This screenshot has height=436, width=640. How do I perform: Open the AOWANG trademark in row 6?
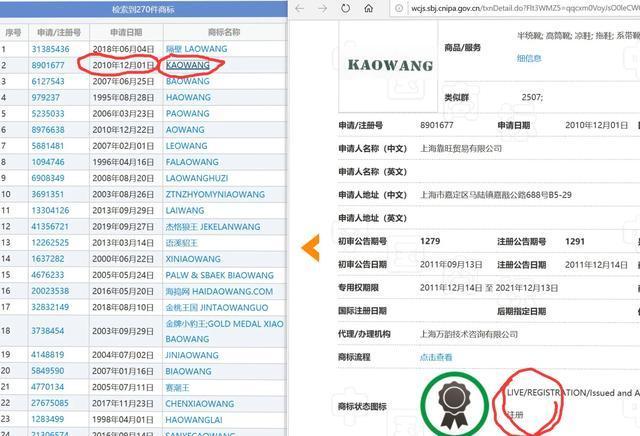185,130
